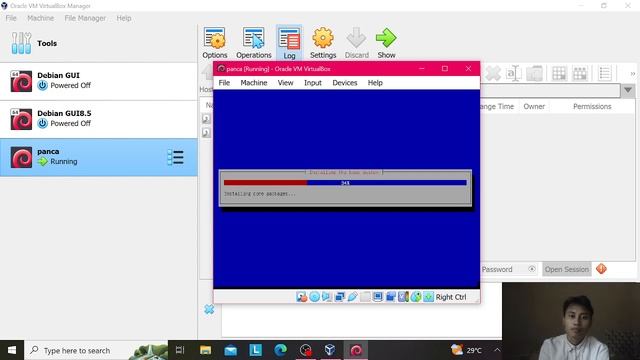Open File menu in VirtualBox Manager
The image size is (640, 360).
click(x=11, y=18)
